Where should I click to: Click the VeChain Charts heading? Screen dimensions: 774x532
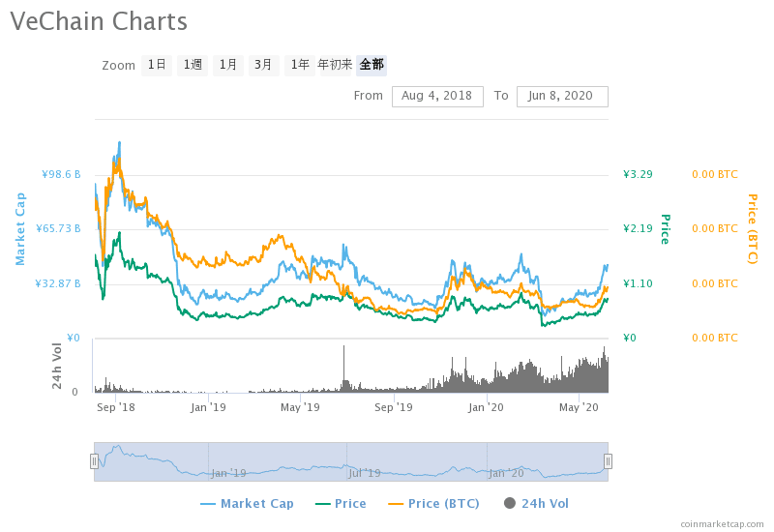pos(99,21)
